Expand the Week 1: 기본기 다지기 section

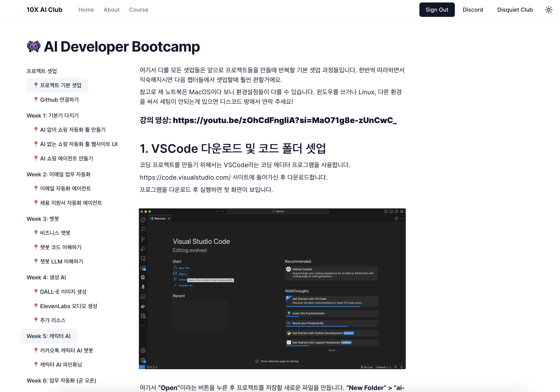pyautogui.click(x=53, y=116)
